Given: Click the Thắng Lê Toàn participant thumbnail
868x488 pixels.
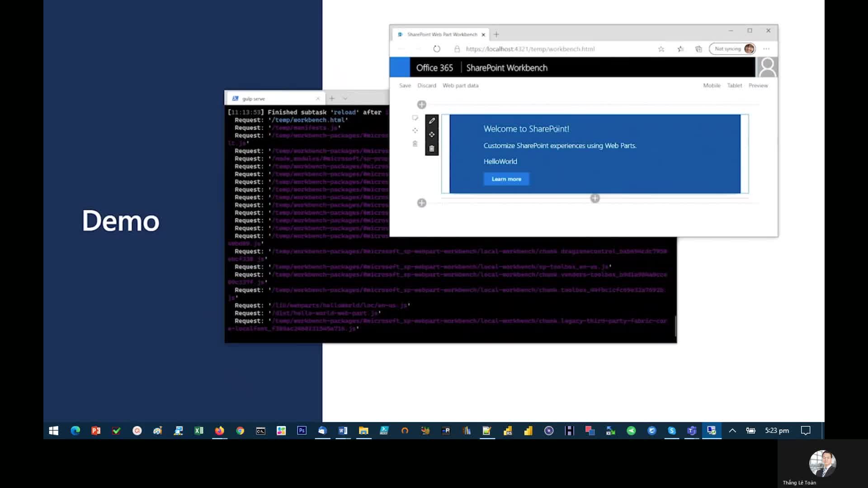Looking at the screenshot, I should (x=822, y=464).
